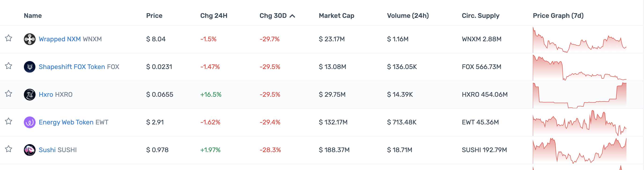644x170 pixels.
Task: Toggle the favorite star for Hxro
Action: pyautogui.click(x=8, y=93)
